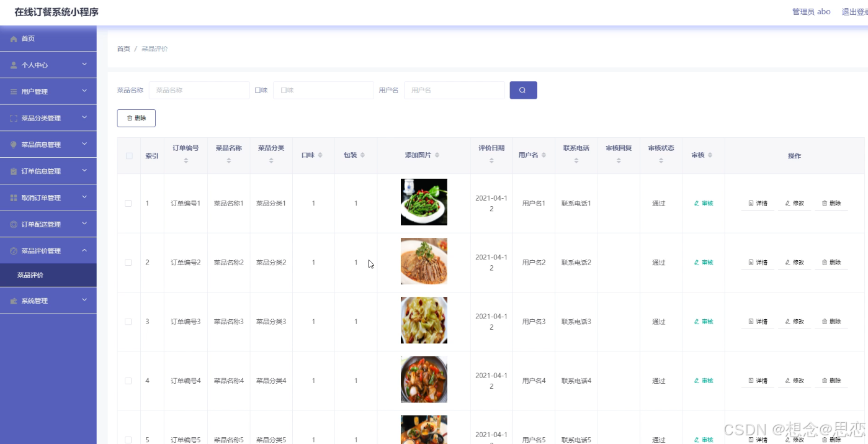Sort by 审核状态 column arrows

tap(661, 161)
